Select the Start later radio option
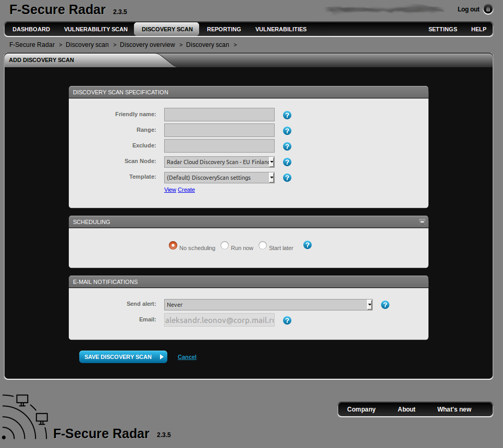Screen dimensions: 503x448 point(263,246)
